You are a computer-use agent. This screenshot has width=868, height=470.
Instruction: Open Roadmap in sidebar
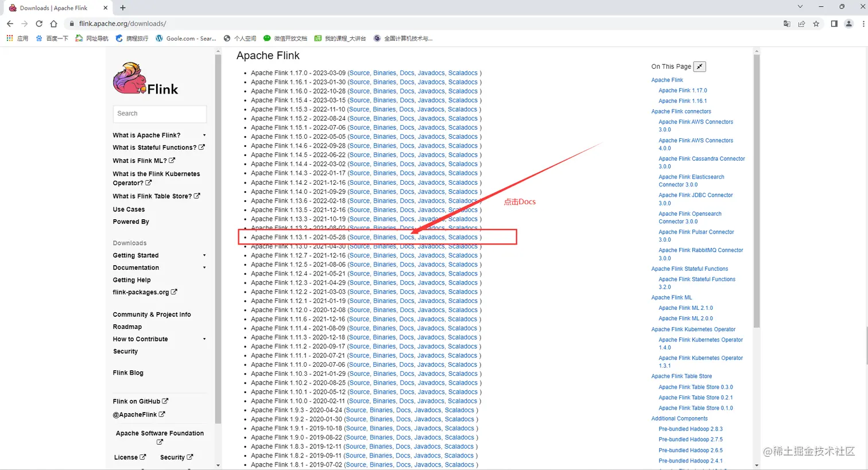point(127,327)
